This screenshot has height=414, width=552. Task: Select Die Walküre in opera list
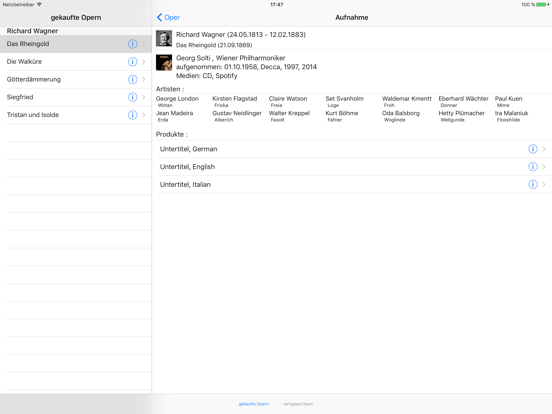tap(76, 62)
